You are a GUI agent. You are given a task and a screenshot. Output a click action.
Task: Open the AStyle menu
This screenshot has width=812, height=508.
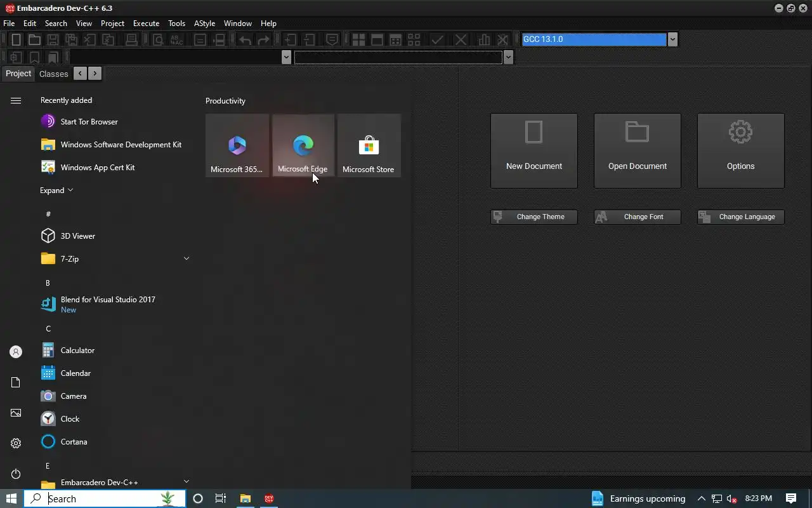point(204,23)
